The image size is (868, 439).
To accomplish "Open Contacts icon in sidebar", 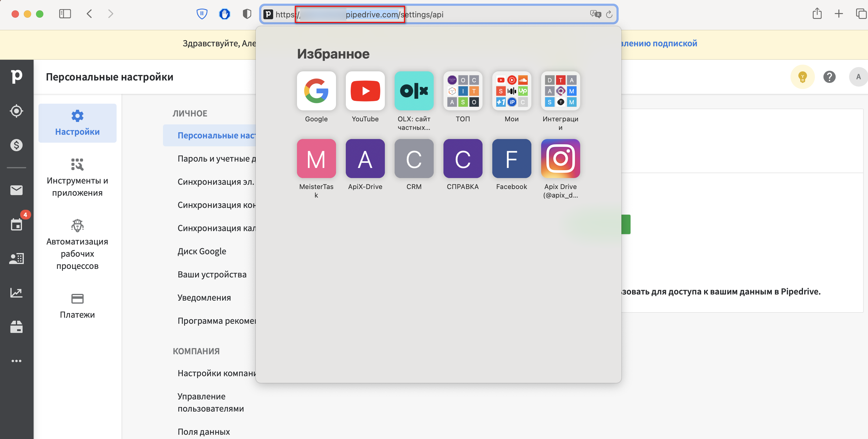I will (x=16, y=259).
